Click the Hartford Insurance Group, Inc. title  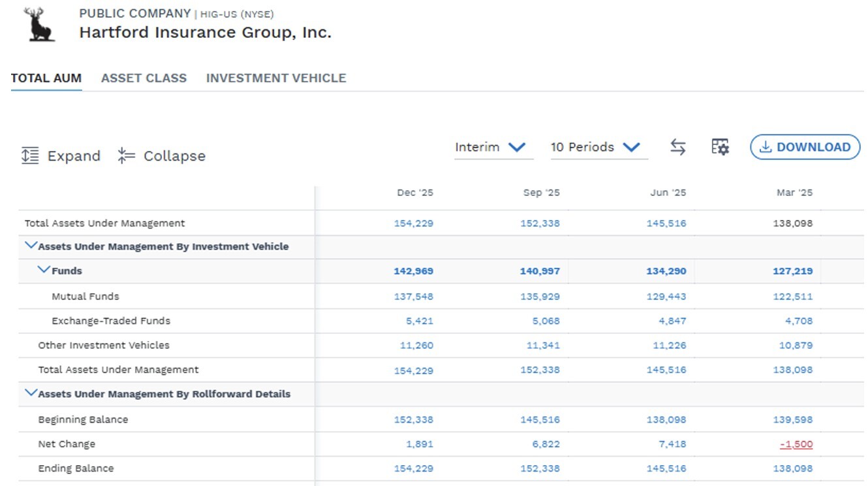point(206,32)
